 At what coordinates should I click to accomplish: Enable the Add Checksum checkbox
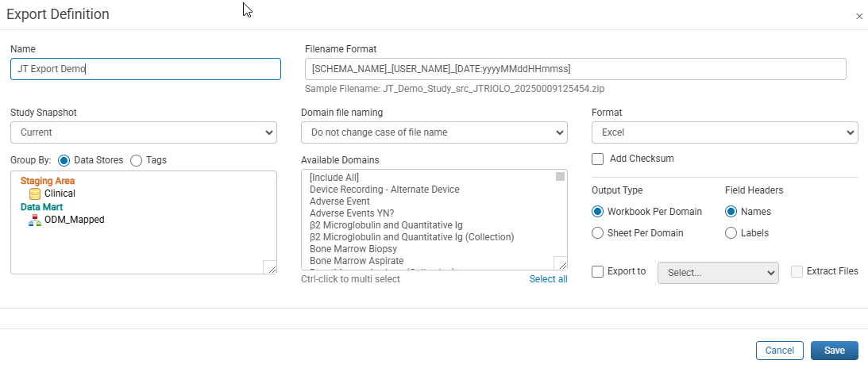(597, 159)
